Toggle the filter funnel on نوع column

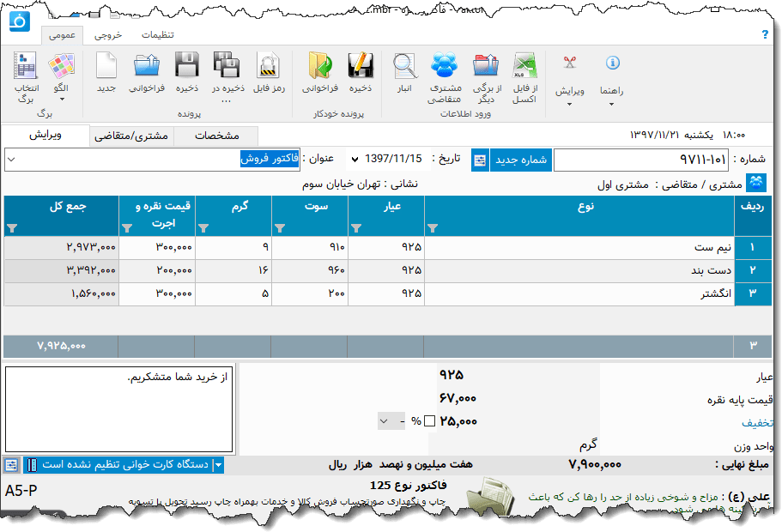point(431,227)
